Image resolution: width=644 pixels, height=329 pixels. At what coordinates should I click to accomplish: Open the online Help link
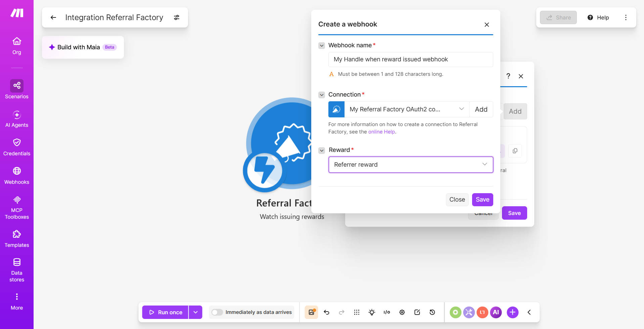(381, 132)
